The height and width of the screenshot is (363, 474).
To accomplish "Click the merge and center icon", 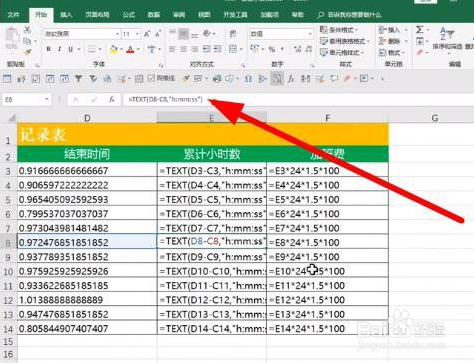I will [x=233, y=49].
